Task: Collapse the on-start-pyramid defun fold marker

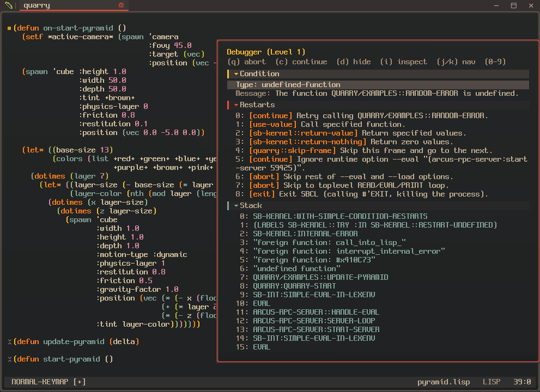Action: click(9, 28)
